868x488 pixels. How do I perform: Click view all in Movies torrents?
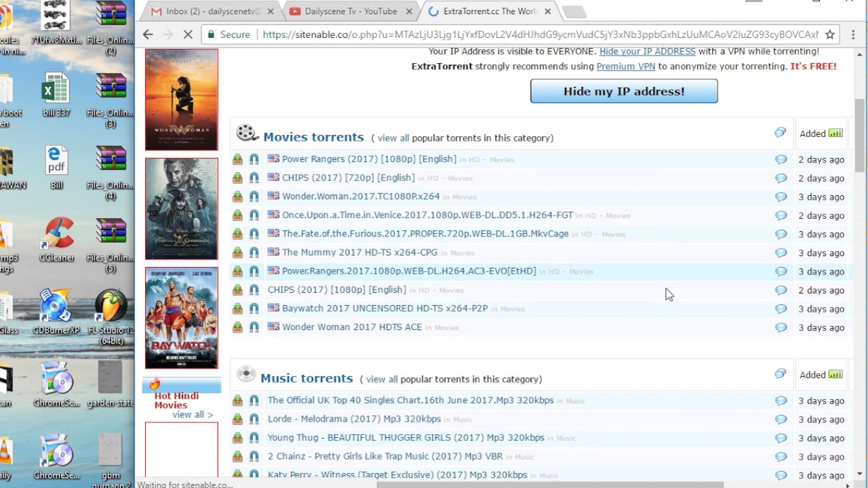pos(393,138)
